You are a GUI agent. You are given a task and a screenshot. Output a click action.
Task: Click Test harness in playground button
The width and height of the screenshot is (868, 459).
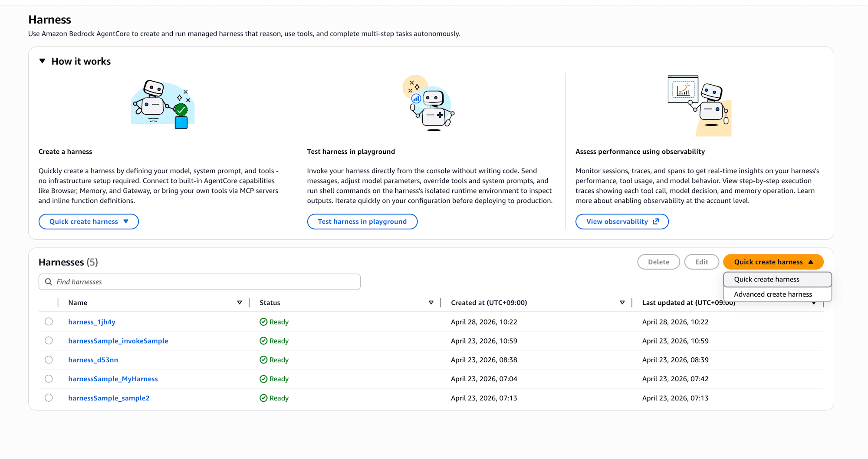point(362,221)
